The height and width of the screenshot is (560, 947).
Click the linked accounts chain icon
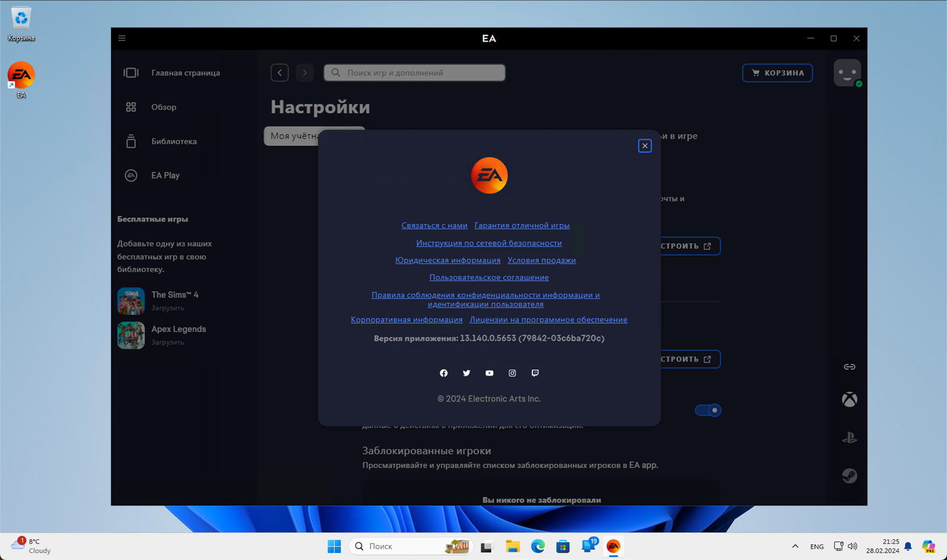click(x=850, y=367)
